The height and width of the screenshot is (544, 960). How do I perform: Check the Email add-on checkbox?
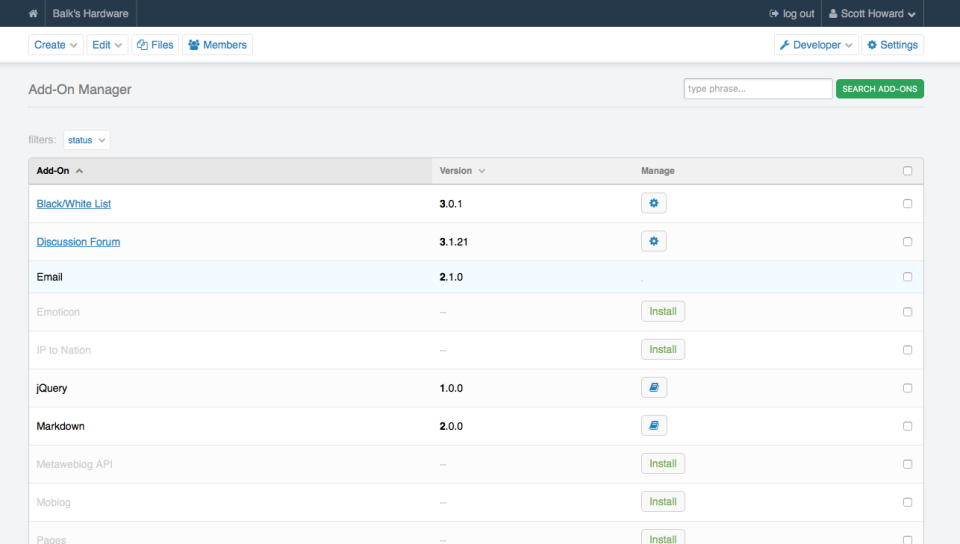click(x=907, y=277)
